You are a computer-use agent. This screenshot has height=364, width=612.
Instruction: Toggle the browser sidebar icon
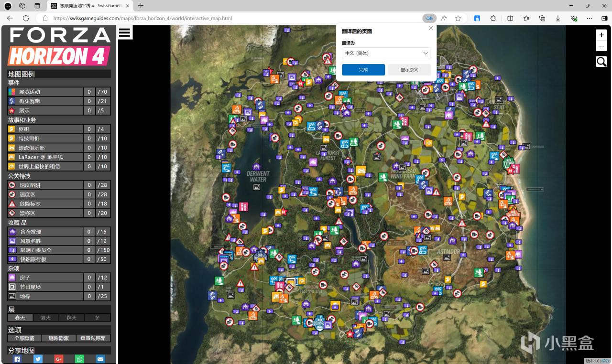point(604,18)
